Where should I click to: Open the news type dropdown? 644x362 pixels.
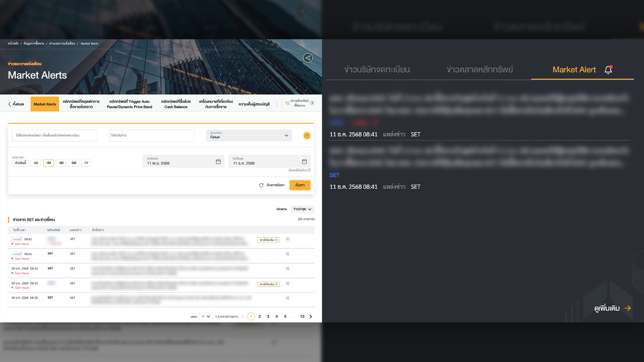[x=249, y=135]
